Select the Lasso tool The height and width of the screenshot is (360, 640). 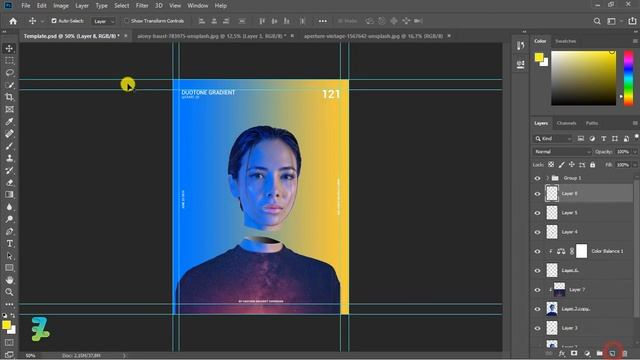9,73
